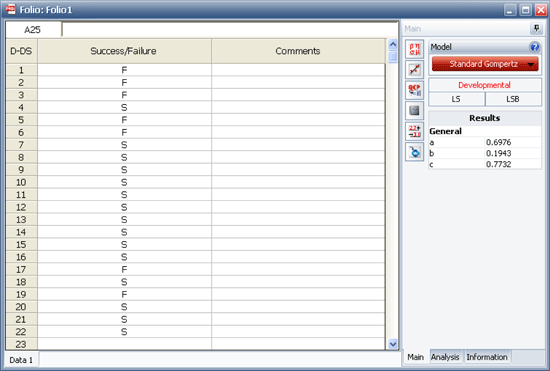Viewport: 550px width, 371px height.
Task: Click the Comments cell in row 20
Action: tap(298, 307)
